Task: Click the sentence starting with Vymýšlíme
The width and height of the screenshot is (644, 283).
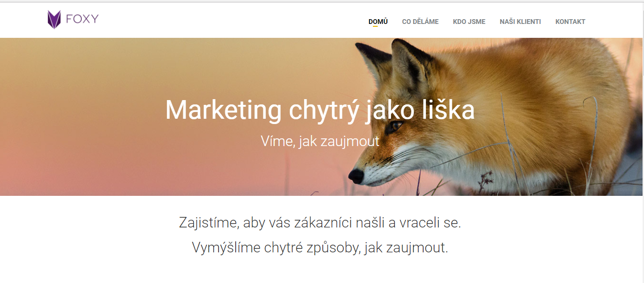Action: [x=320, y=248]
